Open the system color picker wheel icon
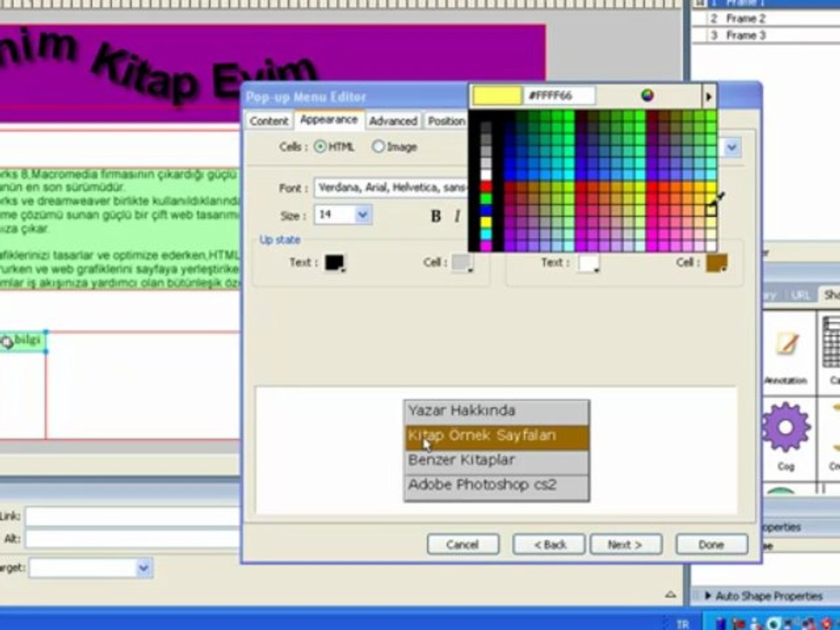Screen dimensions: 840x630 647,95
